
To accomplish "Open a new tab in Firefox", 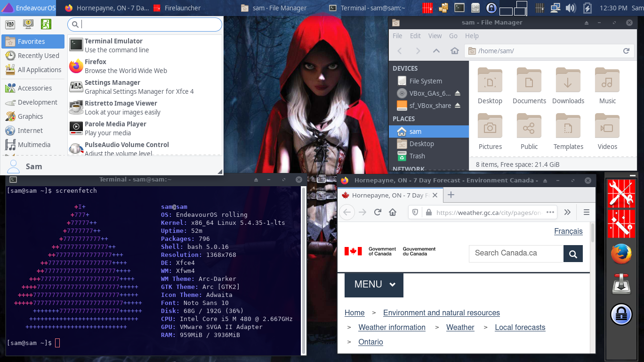I will pos(451,195).
